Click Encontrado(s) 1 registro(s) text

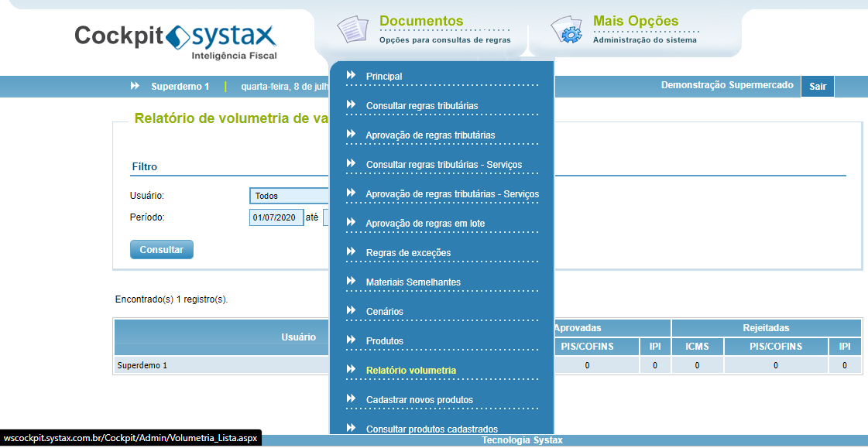[x=172, y=299]
